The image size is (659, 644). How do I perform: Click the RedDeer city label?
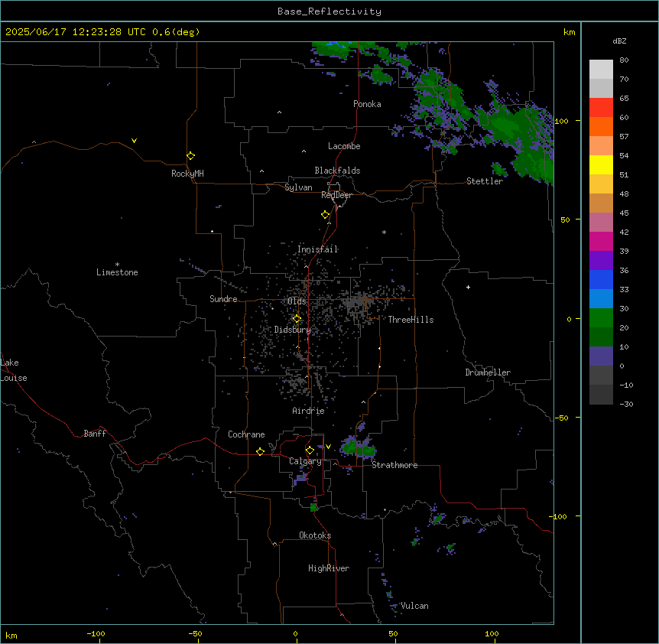(x=336, y=195)
